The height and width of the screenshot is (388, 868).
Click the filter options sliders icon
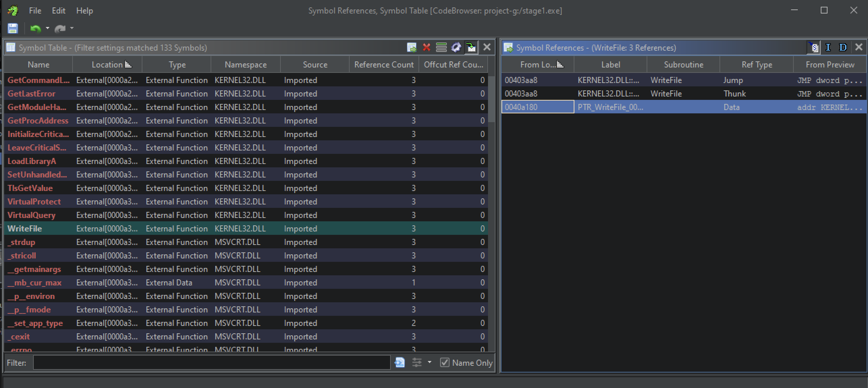[417, 363]
